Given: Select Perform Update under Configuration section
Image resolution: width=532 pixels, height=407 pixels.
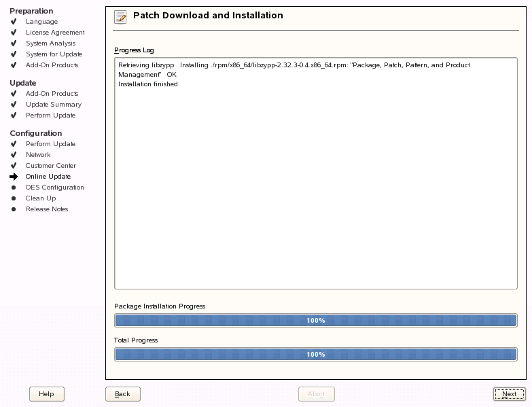Looking at the screenshot, I should tap(50, 144).
